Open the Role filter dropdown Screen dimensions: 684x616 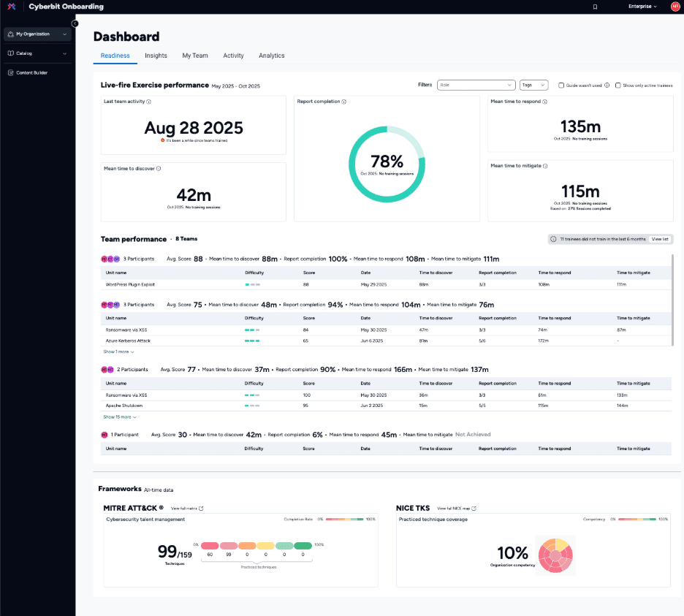tap(476, 85)
